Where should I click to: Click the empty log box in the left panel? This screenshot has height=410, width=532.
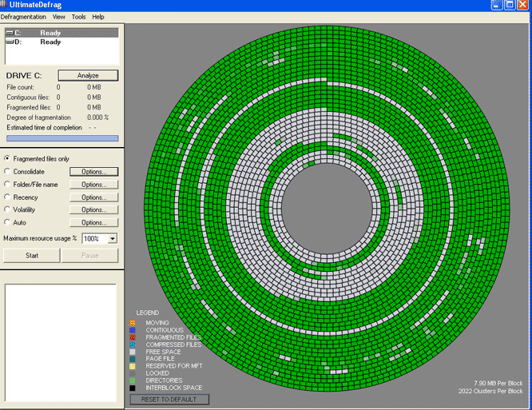pos(61,343)
